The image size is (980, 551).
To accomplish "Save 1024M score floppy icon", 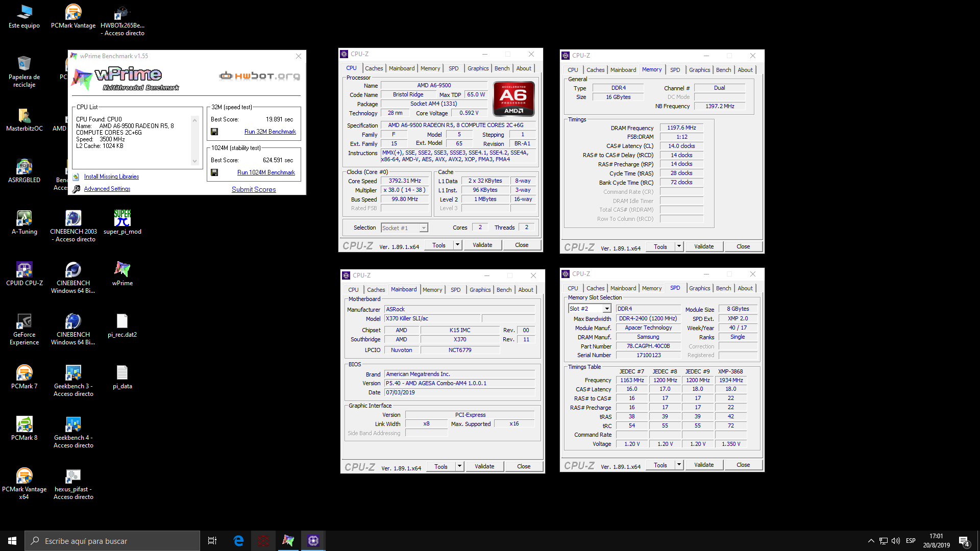I will pos(214,172).
